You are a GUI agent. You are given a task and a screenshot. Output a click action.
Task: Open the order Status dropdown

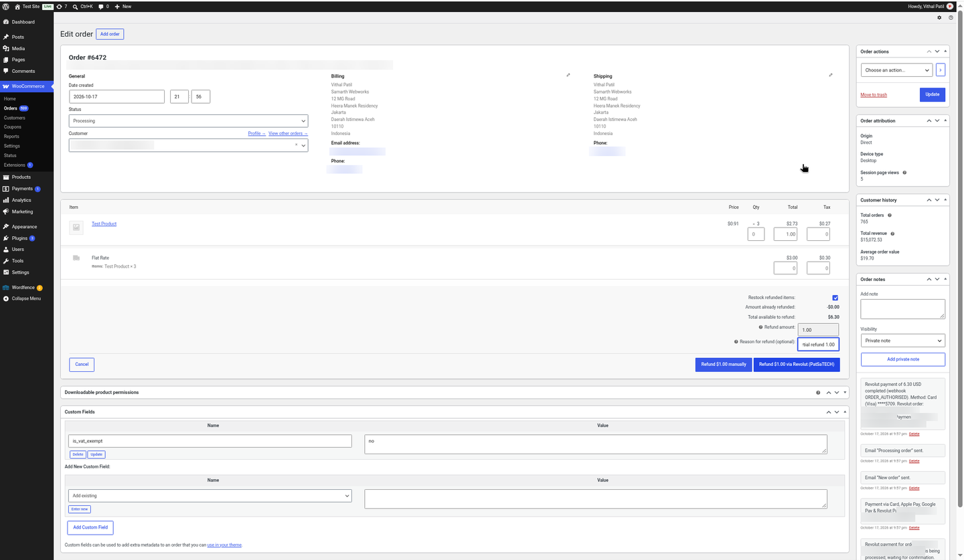188,121
